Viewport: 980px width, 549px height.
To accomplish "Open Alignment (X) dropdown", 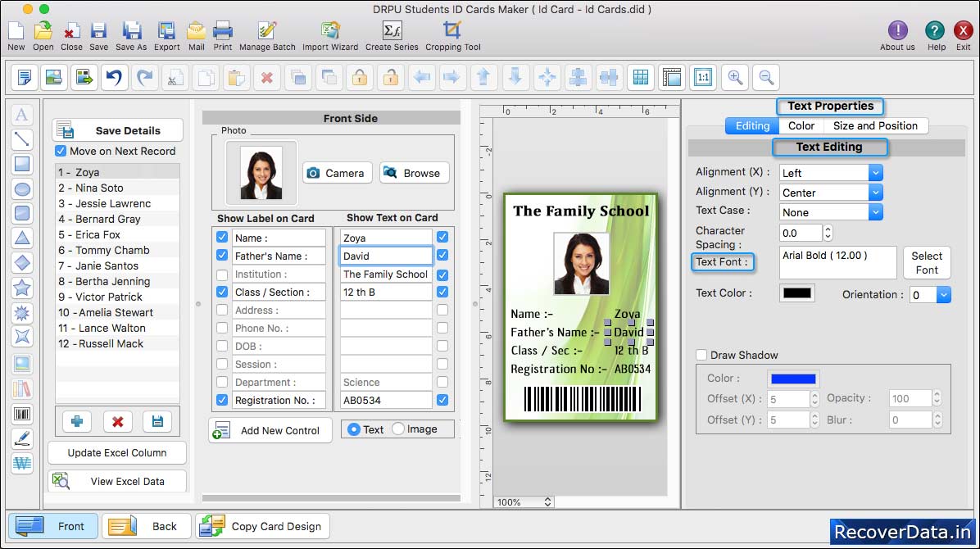I will point(875,173).
